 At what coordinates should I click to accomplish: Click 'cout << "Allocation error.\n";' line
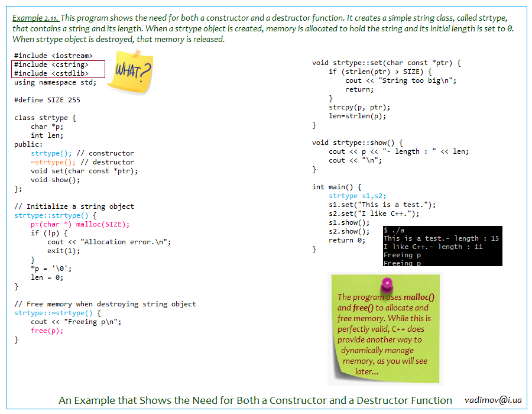click(x=109, y=242)
